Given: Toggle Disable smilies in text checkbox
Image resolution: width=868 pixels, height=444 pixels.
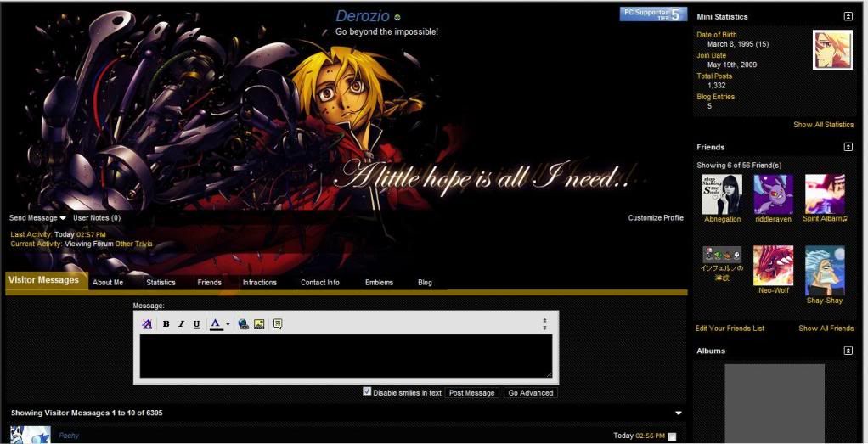Looking at the screenshot, I should [367, 391].
